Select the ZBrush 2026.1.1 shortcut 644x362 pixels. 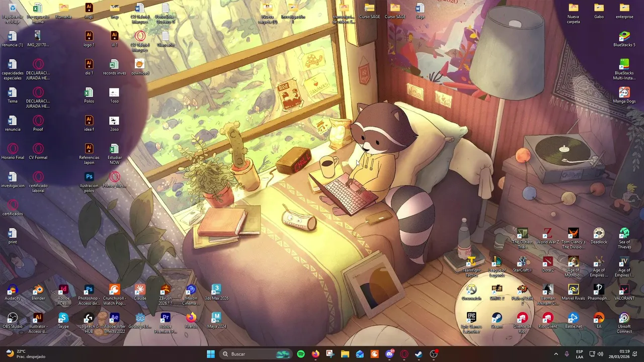coord(166,295)
